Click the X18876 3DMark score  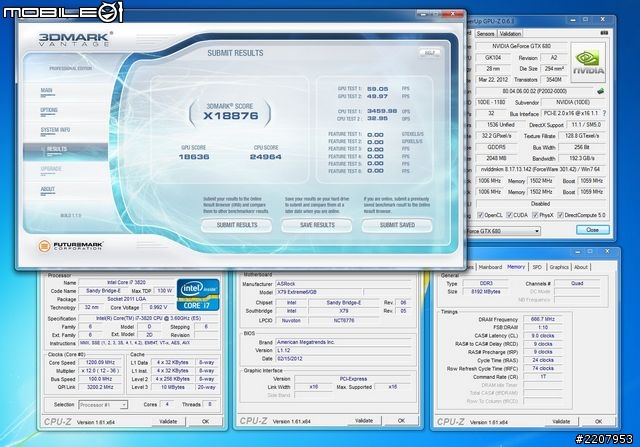coord(231,116)
